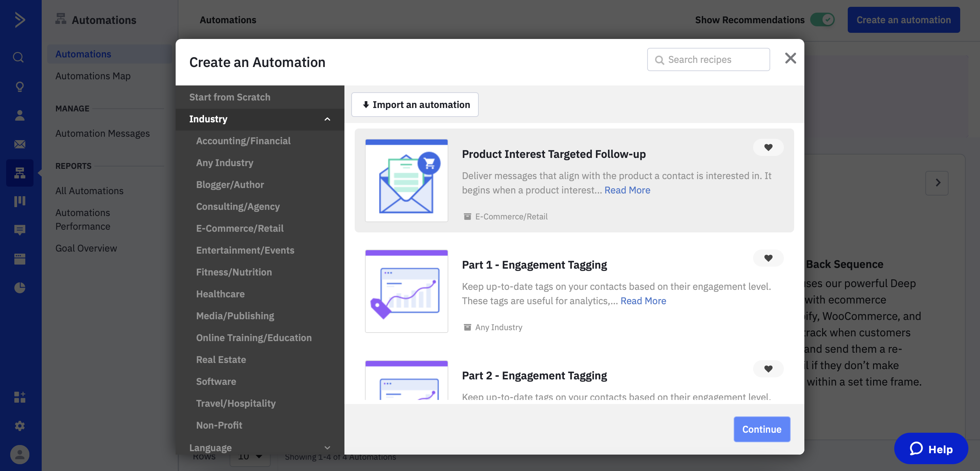The height and width of the screenshot is (471, 980).
Task: Open the Contacts person icon
Action: (19, 115)
